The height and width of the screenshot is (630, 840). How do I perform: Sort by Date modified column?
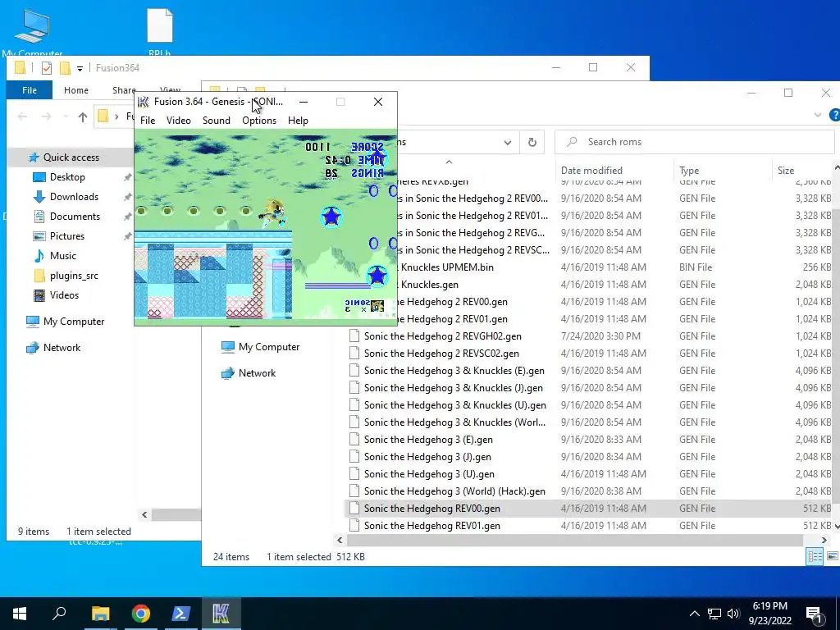(x=591, y=171)
